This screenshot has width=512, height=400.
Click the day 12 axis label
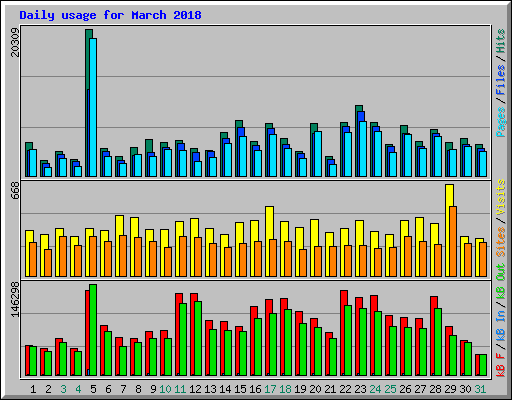coord(195,389)
